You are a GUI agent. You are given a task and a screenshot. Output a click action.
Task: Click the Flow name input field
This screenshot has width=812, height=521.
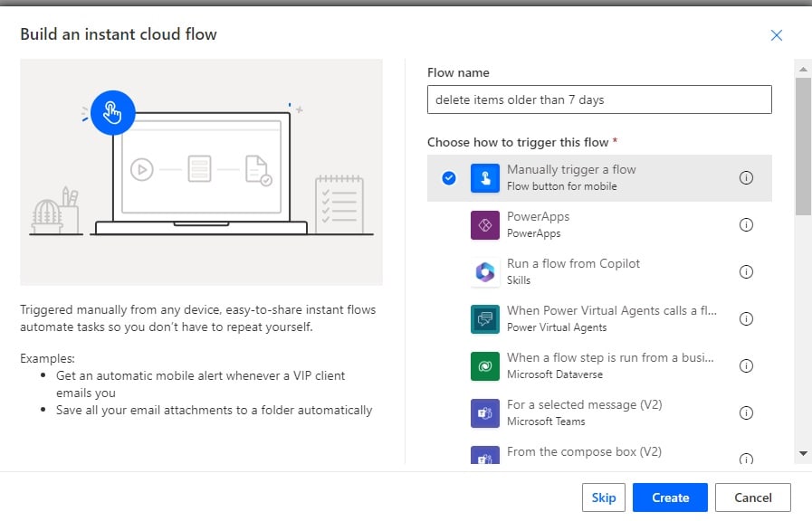tap(599, 99)
